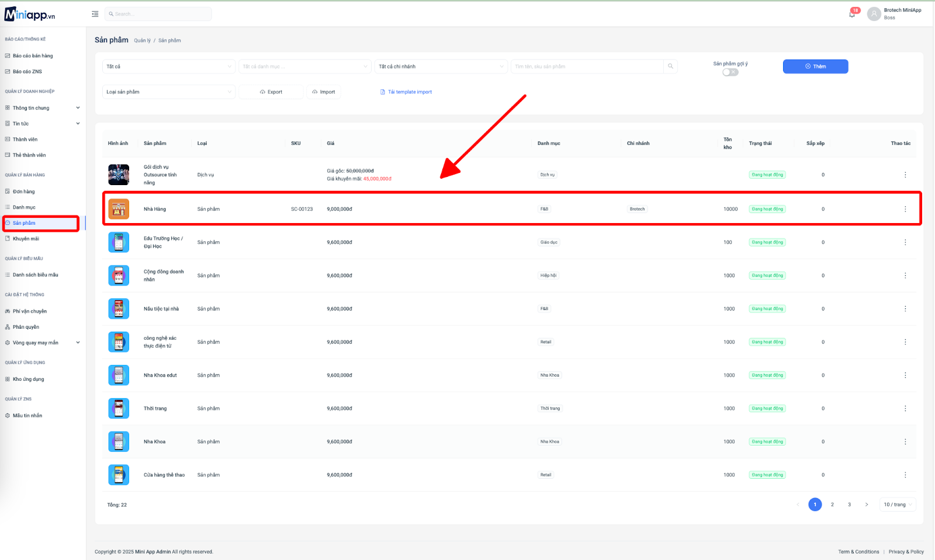Image resolution: width=935 pixels, height=560 pixels.
Task: Click Tải template import link
Action: click(406, 92)
